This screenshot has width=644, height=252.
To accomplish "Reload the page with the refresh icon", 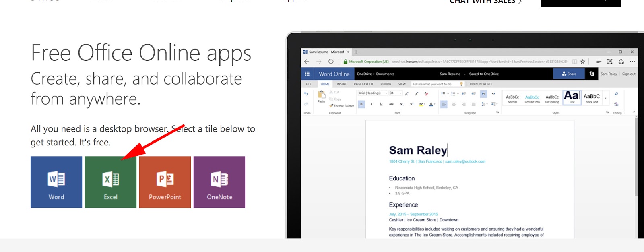I will click(x=331, y=62).
